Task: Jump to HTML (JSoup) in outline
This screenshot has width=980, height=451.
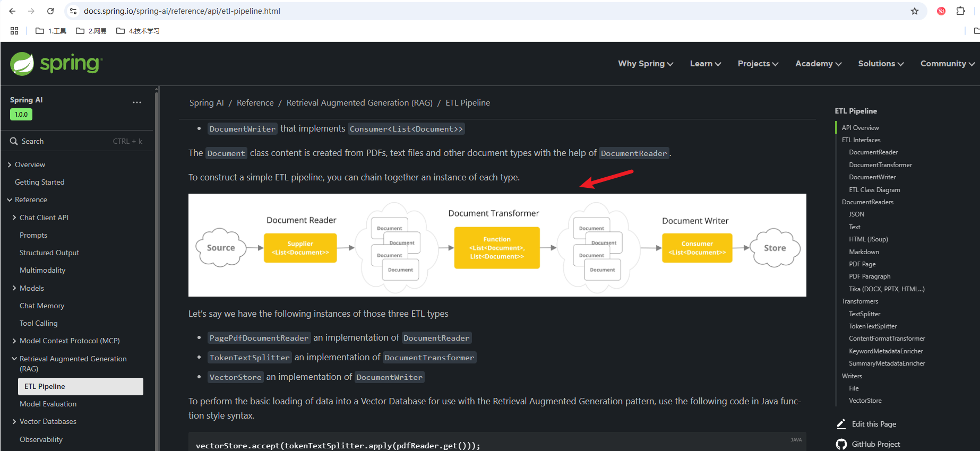Action: coord(868,239)
